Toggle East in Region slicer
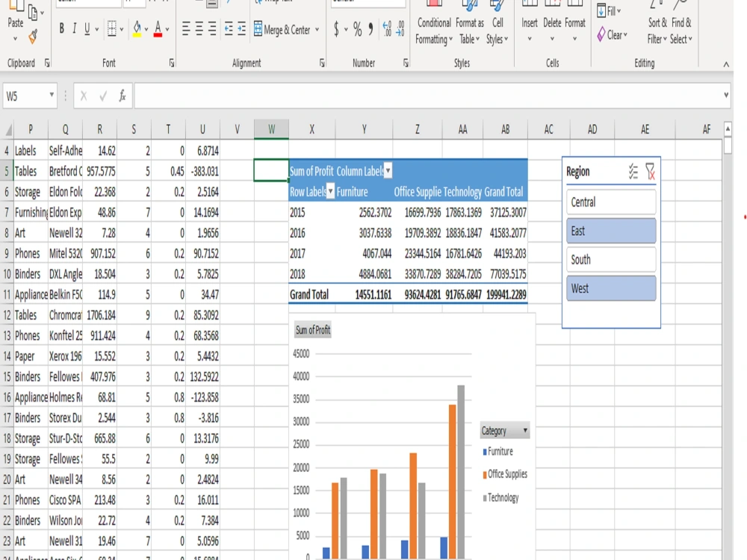 611,231
